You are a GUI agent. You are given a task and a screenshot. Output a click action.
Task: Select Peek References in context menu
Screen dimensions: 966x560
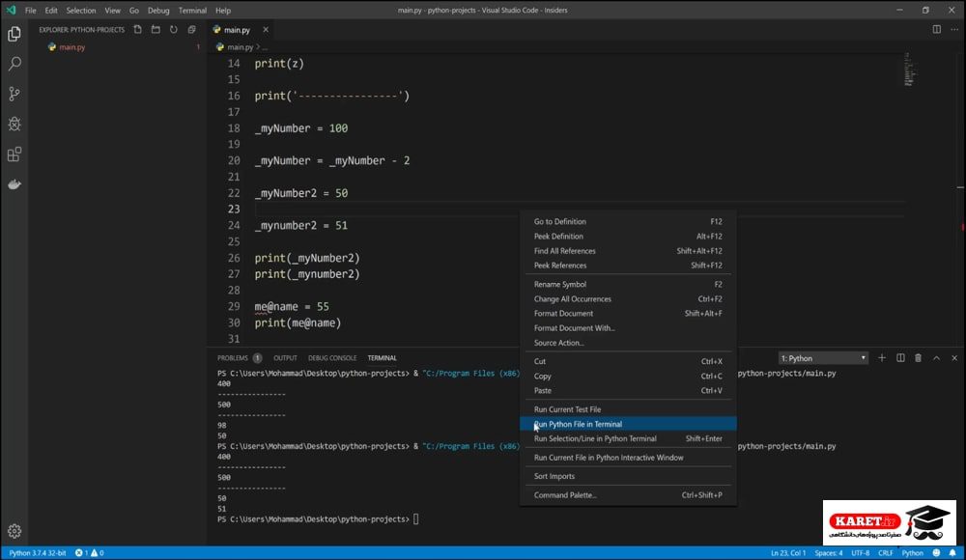tap(628, 266)
